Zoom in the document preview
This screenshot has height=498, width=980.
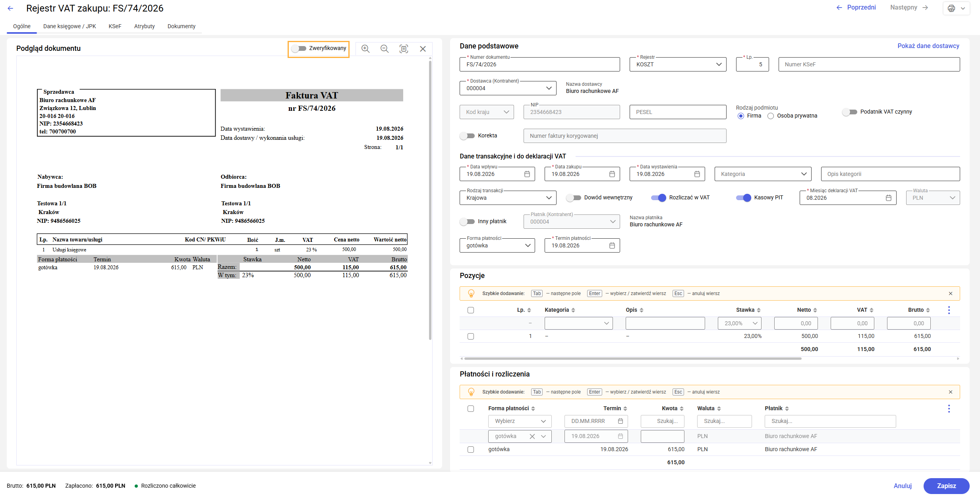coord(365,48)
